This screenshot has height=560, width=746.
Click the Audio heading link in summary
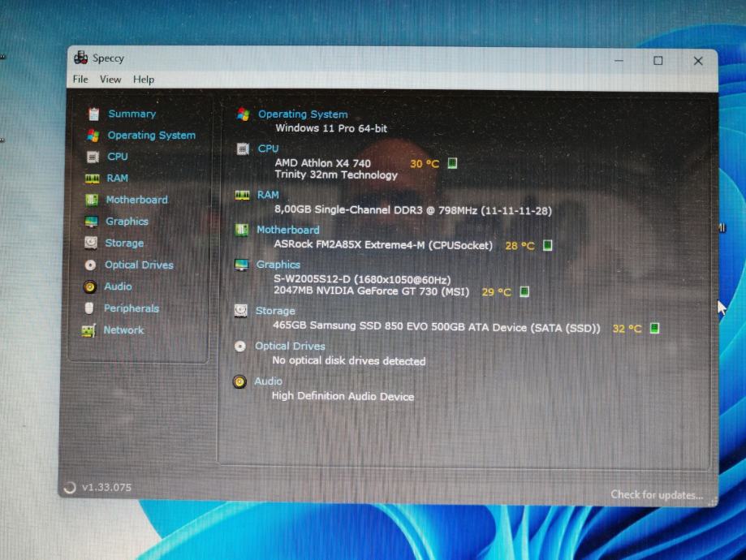click(x=269, y=381)
